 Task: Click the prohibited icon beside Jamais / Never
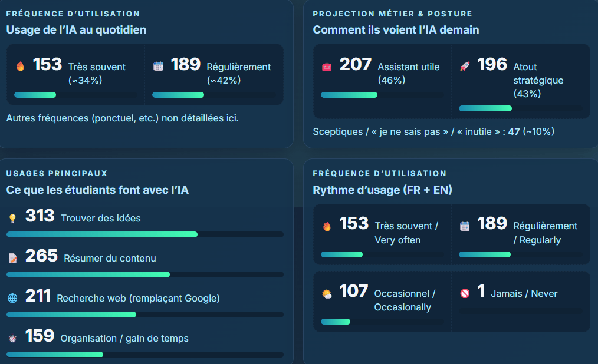click(x=465, y=293)
